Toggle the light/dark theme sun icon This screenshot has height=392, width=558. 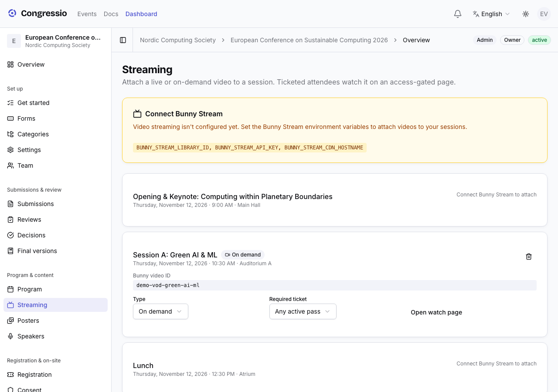(x=526, y=14)
